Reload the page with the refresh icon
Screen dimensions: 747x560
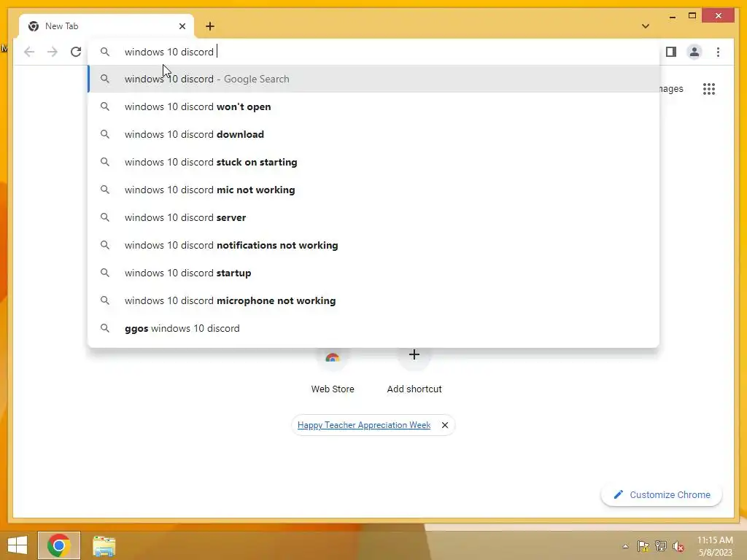(x=76, y=52)
